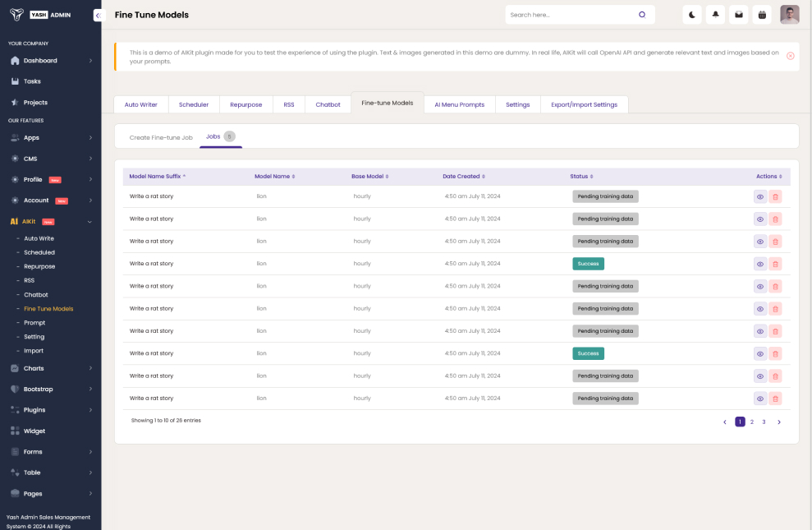812x530 pixels.
Task: Go to pagination page 3
Action: (x=764, y=422)
